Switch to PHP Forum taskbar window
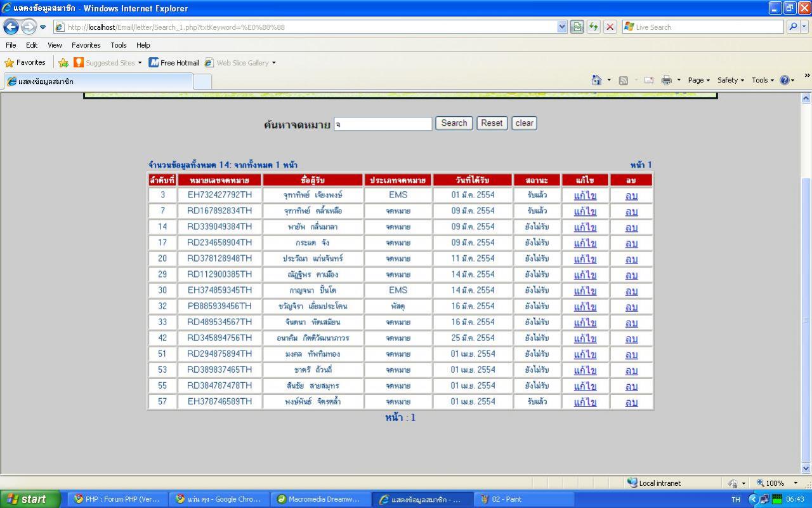 [118, 499]
